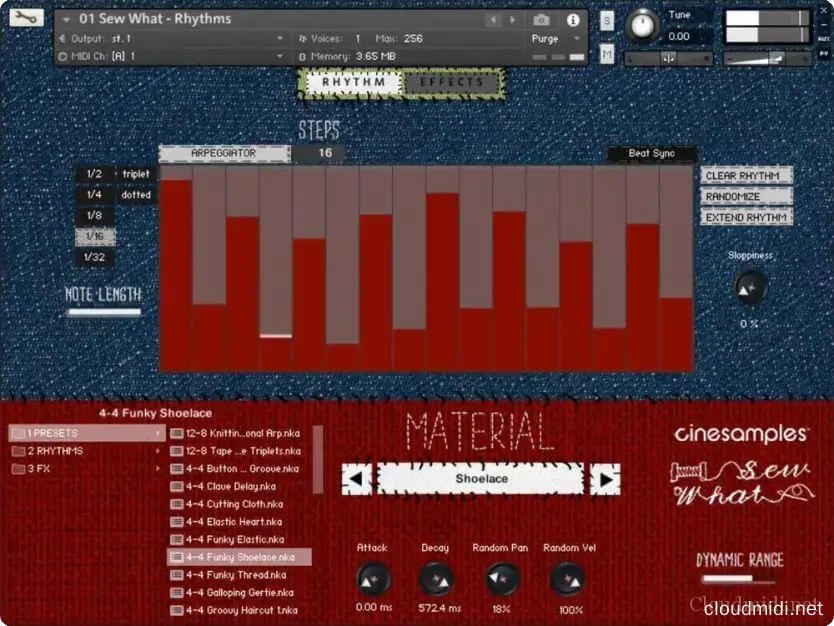Mute the instrument with the M button
This screenshot has height=626, width=834.
[607, 53]
